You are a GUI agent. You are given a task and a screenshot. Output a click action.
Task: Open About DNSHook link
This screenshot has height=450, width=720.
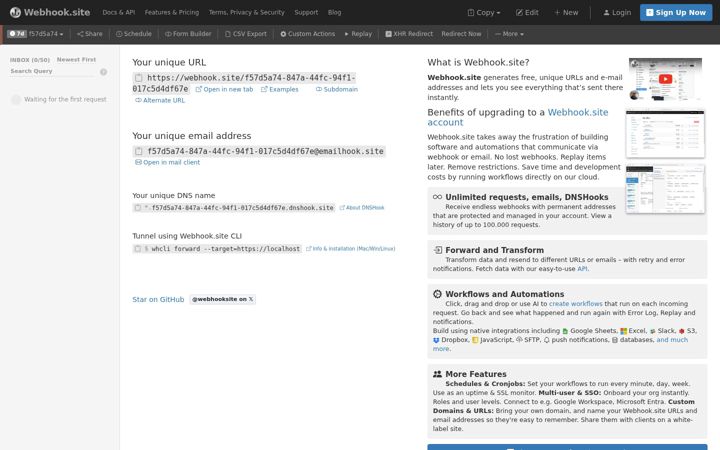coord(362,208)
